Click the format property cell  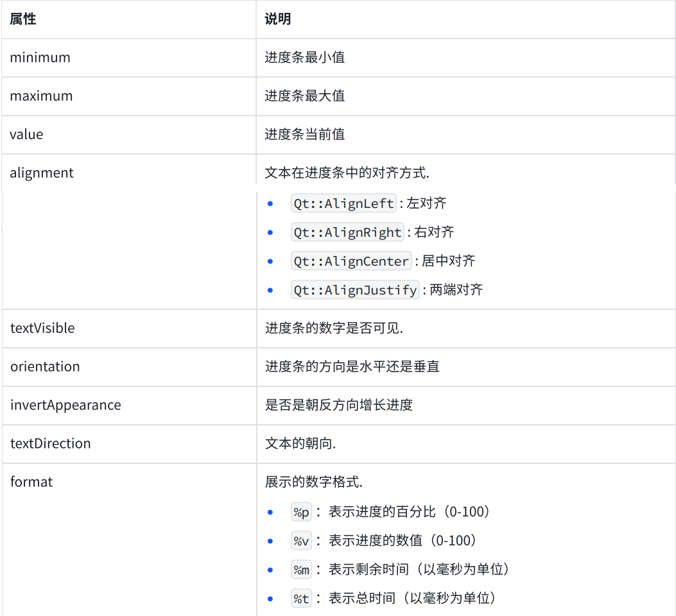click(128, 540)
